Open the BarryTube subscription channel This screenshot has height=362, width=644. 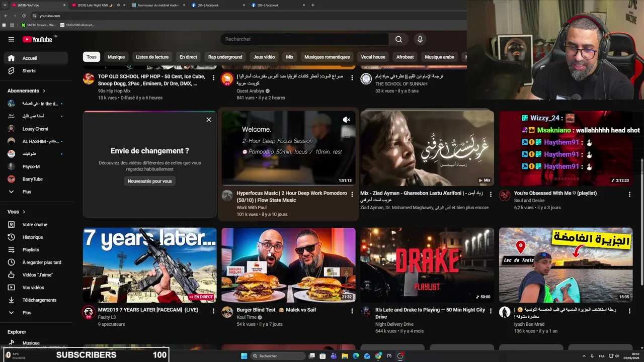point(35,179)
